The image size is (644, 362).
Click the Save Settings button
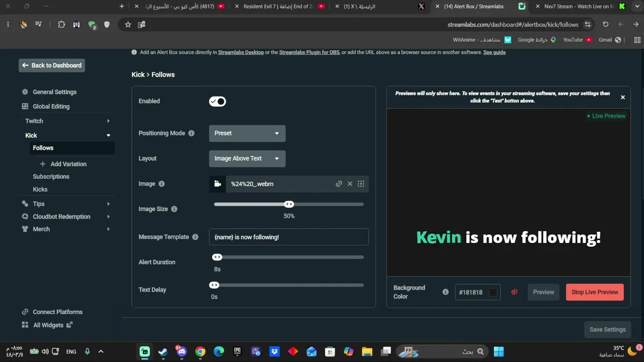coord(608,329)
